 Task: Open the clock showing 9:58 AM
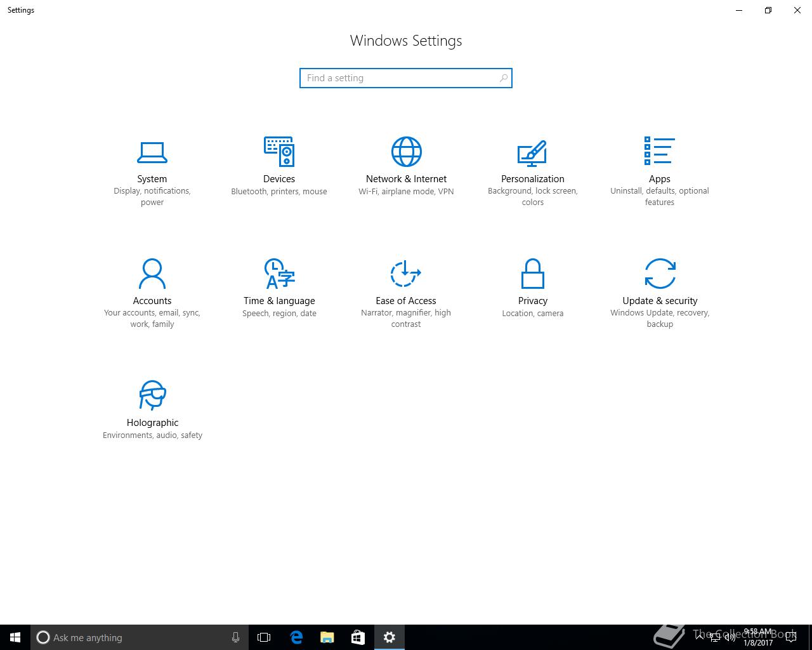point(758,637)
